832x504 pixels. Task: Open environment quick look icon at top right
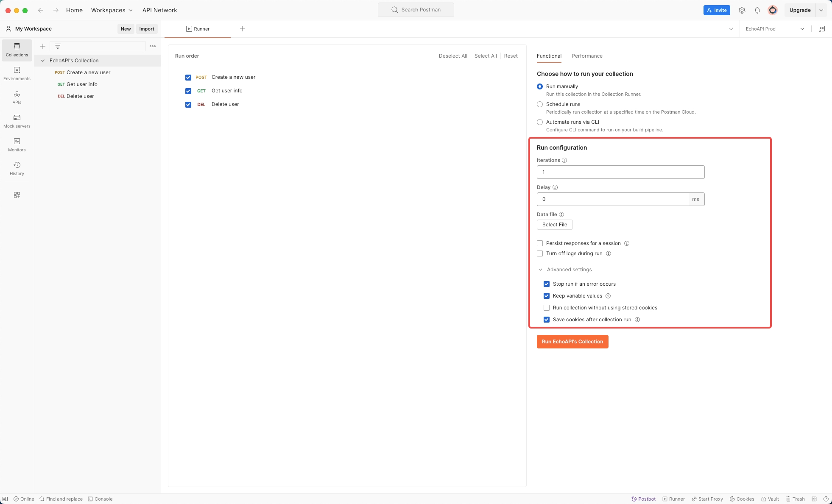[822, 29]
